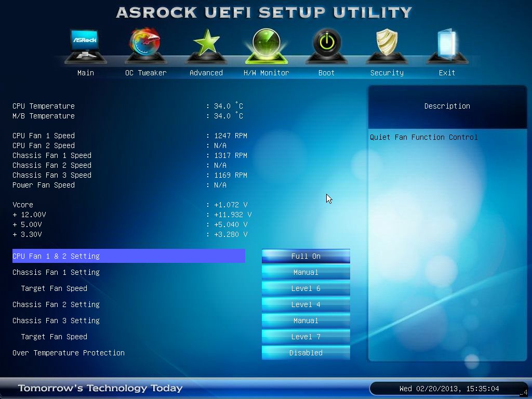The height and width of the screenshot is (399, 532).
Task: Click the gold shield Security icon
Action: pos(387,46)
